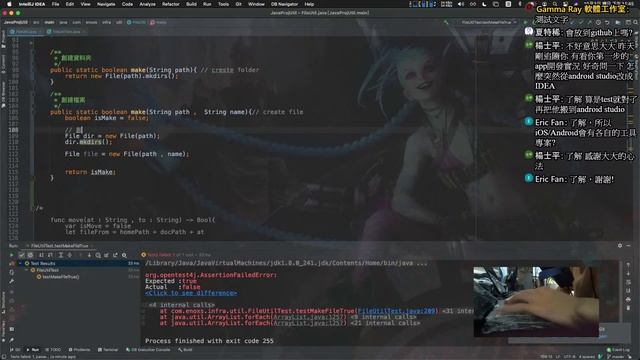Viewport: 640px width, 360px height.
Task: Open FileUtilTest.java:209 stack trace link
Action: [396, 311]
